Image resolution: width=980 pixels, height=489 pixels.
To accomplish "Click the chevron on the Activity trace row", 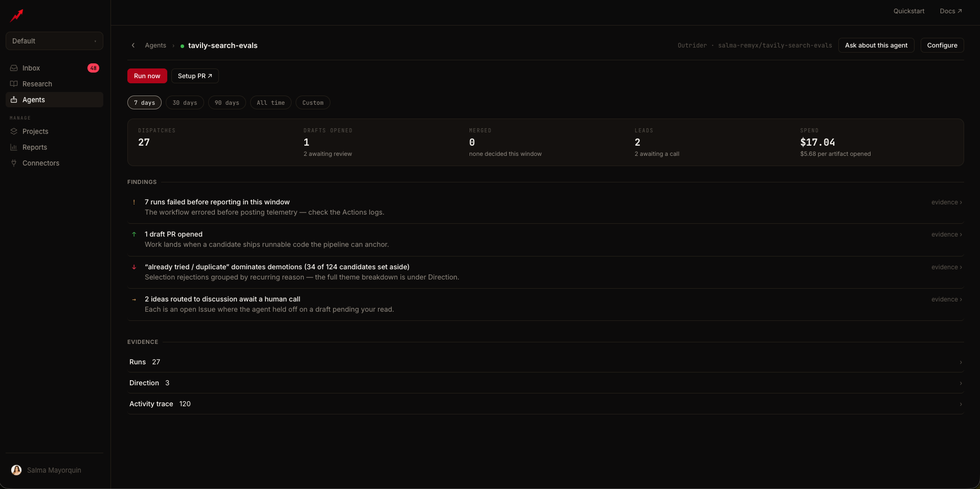I will (961, 404).
